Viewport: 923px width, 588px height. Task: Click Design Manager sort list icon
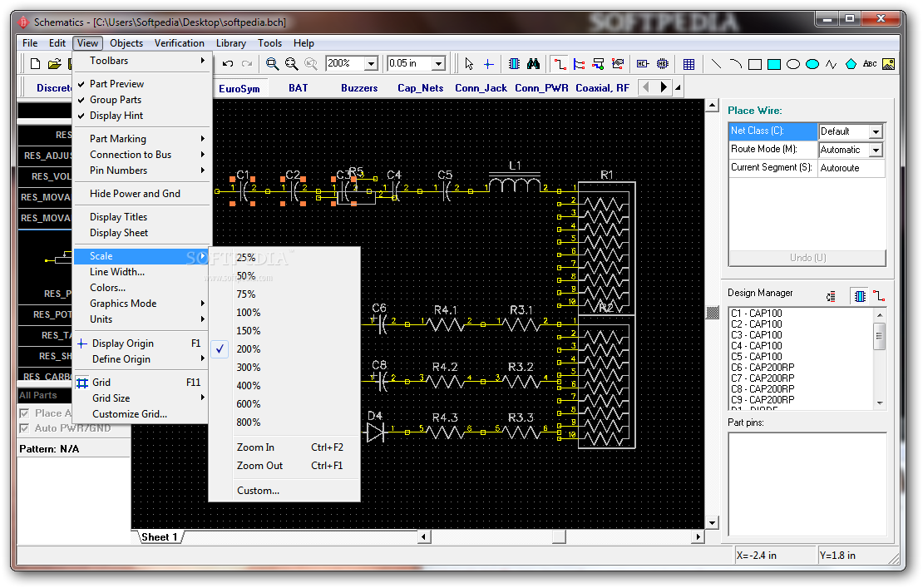[x=831, y=297]
